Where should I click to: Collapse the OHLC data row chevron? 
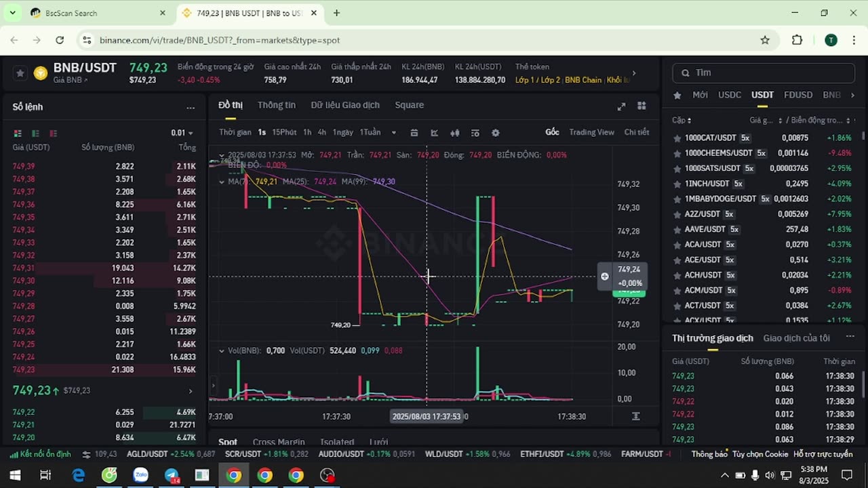(221, 155)
